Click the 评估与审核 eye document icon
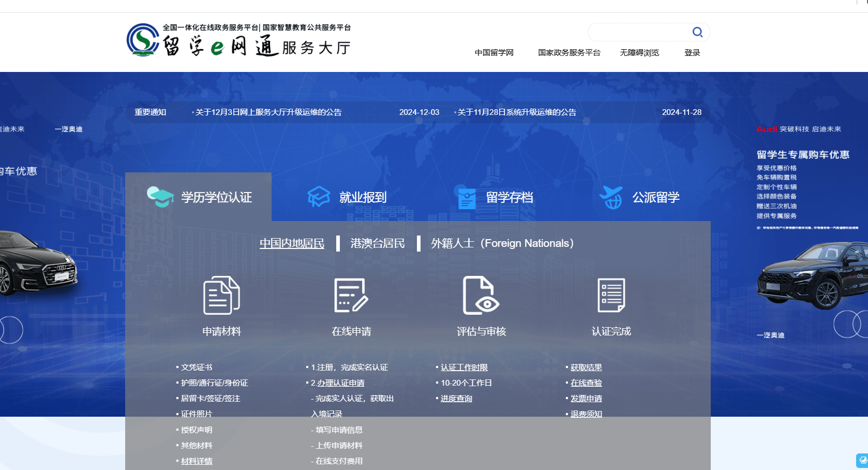868x470 pixels. [x=481, y=296]
